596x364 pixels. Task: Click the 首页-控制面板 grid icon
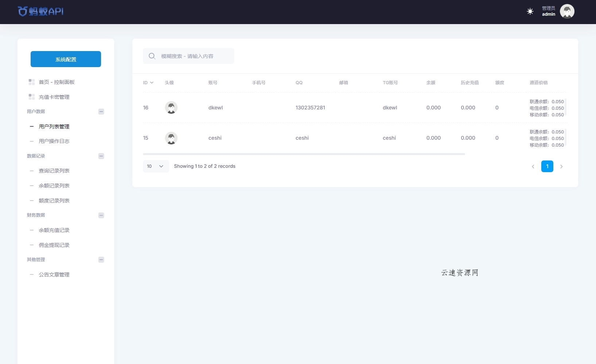pyautogui.click(x=31, y=82)
